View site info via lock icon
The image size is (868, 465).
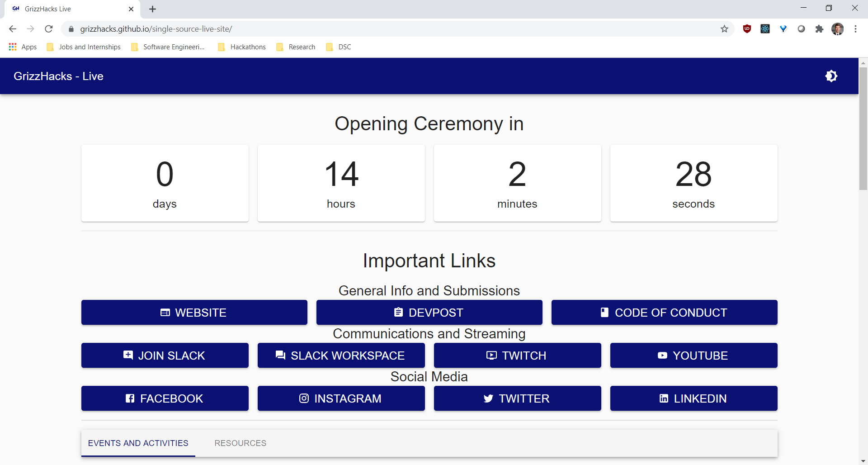coord(71,29)
